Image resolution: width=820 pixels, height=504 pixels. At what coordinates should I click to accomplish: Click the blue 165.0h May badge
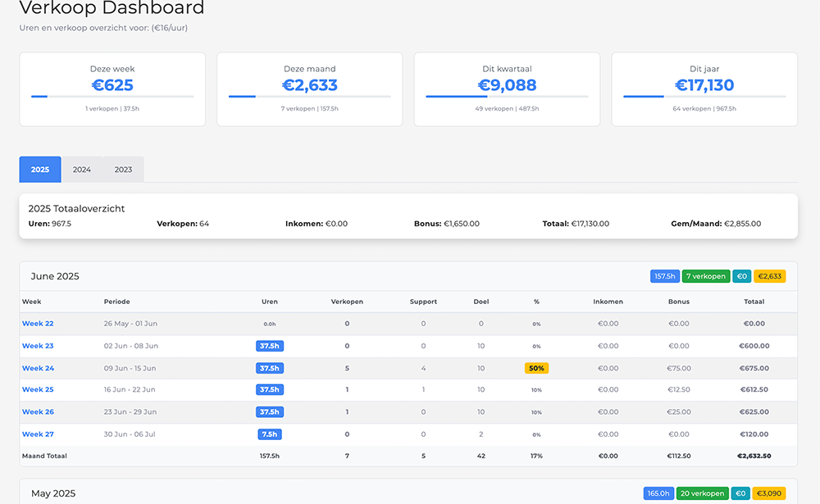pos(658,493)
